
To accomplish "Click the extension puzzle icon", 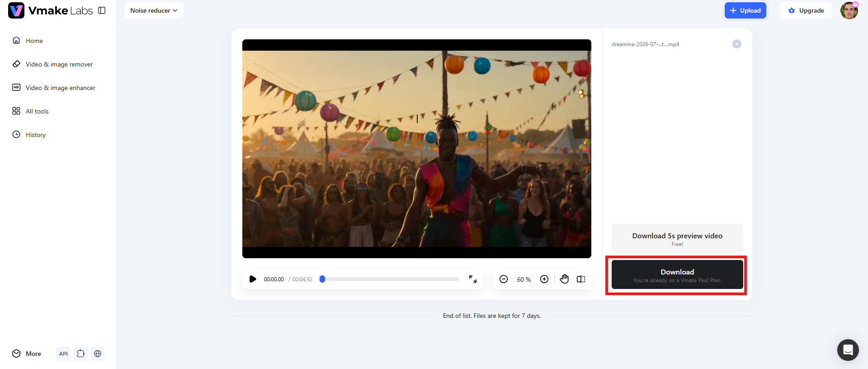I will [80, 354].
